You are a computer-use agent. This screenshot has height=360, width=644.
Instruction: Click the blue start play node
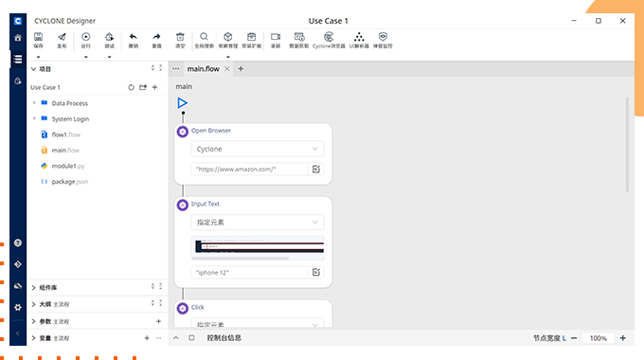point(183,102)
